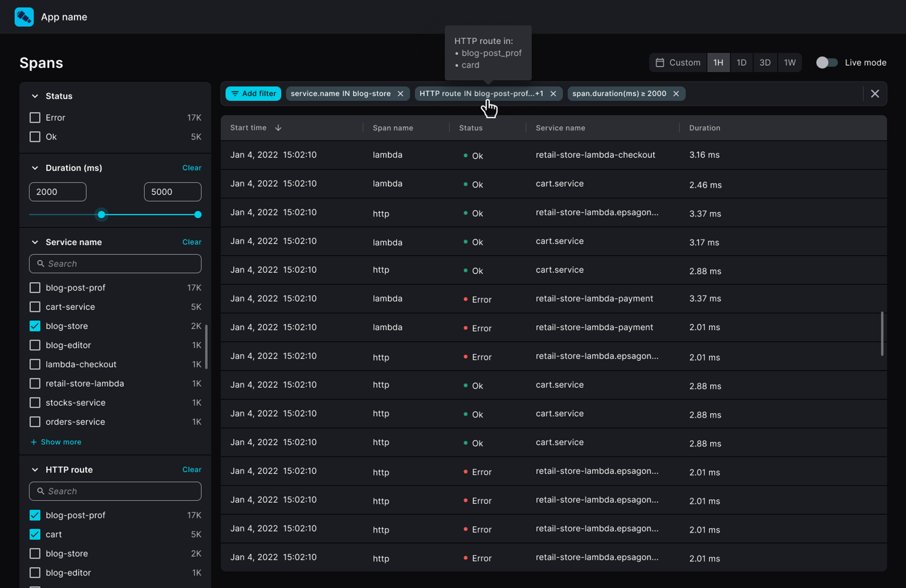The width and height of the screenshot is (906, 588).
Task: Switch to the 1W time range
Action: [790, 62]
